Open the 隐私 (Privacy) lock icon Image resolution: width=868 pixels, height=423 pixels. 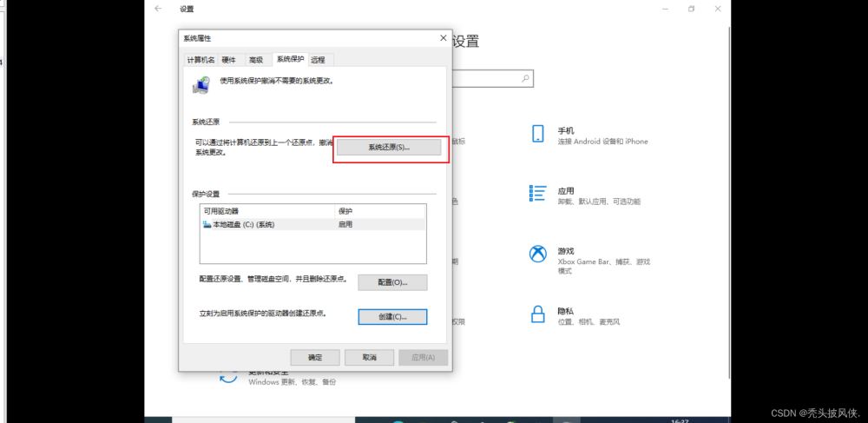click(x=537, y=314)
